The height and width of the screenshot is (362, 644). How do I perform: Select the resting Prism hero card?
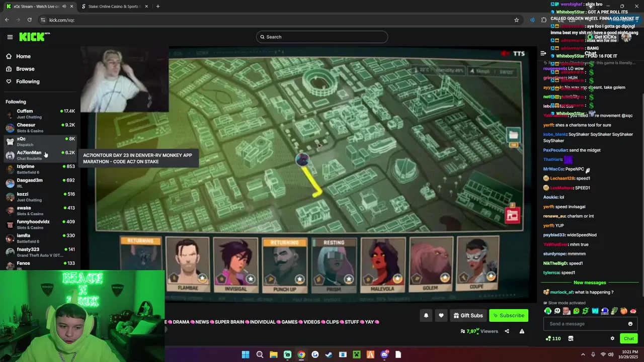pyautogui.click(x=334, y=265)
